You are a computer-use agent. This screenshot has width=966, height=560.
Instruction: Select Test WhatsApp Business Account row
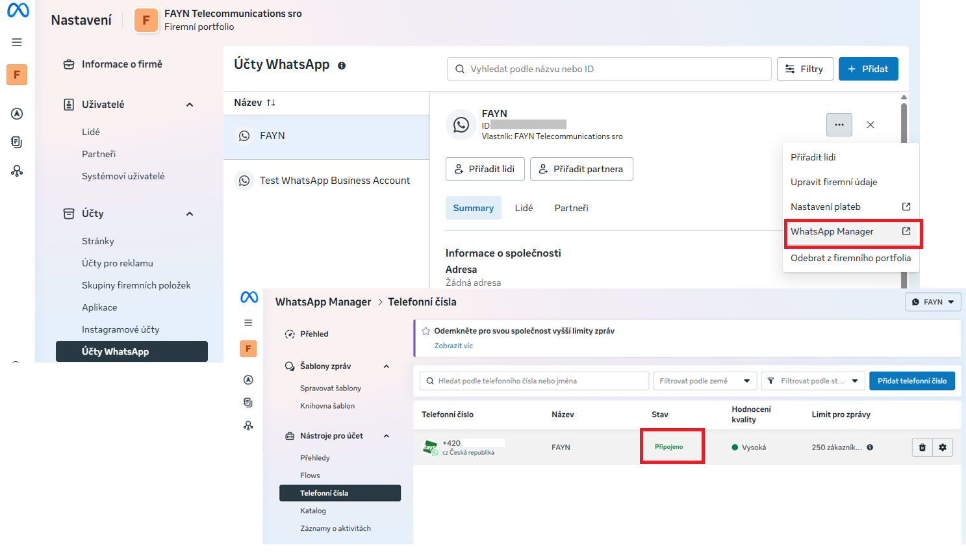(x=335, y=181)
